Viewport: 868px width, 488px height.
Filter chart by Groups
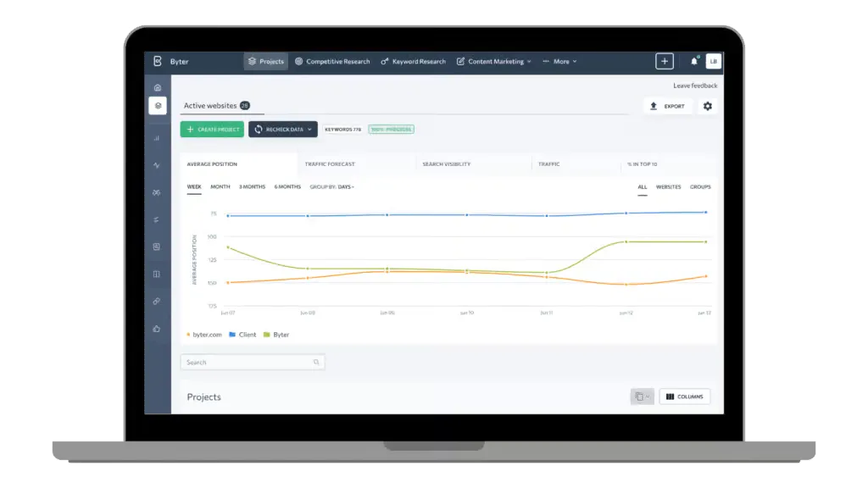coord(700,187)
